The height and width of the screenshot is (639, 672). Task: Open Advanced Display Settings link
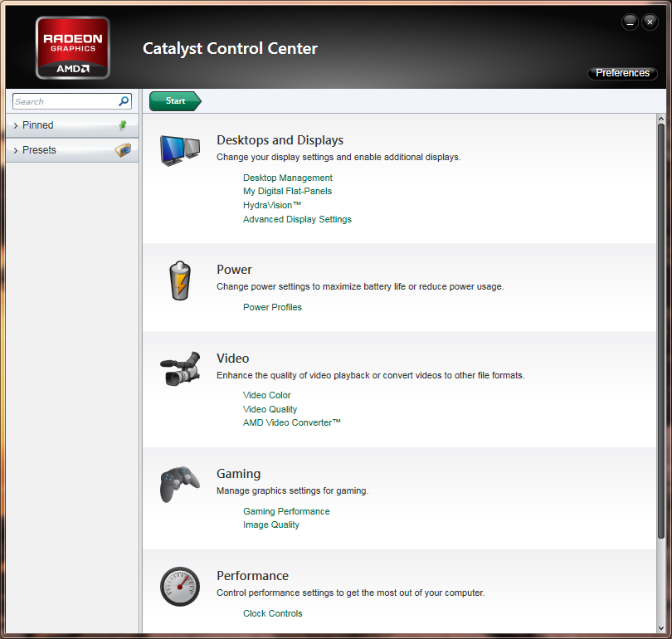pos(297,219)
